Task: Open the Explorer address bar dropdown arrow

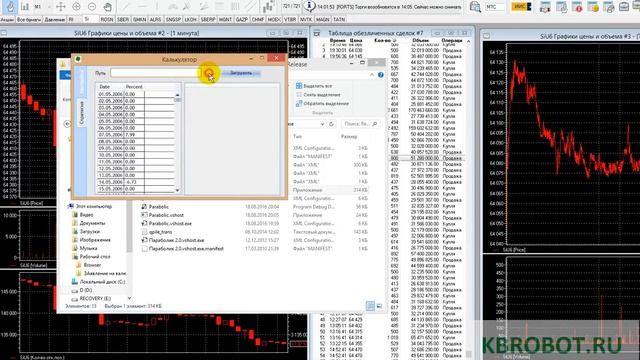Action: 322,124
